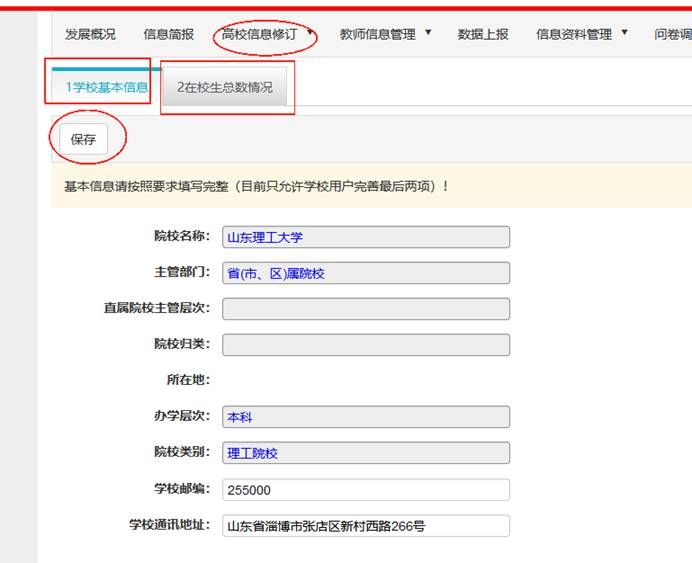This screenshot has width=692, height=563.
Task: Go to the 信息简报 page
Action: [169, 34]
